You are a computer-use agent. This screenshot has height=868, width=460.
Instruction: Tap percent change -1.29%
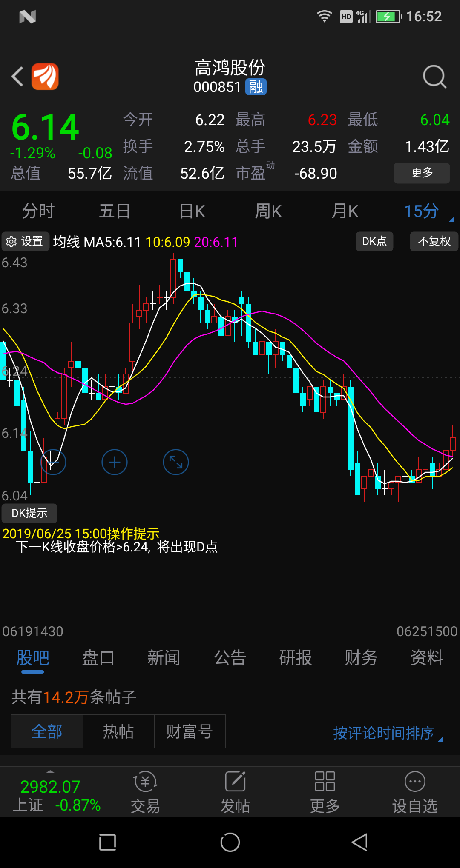coord(33,153)
